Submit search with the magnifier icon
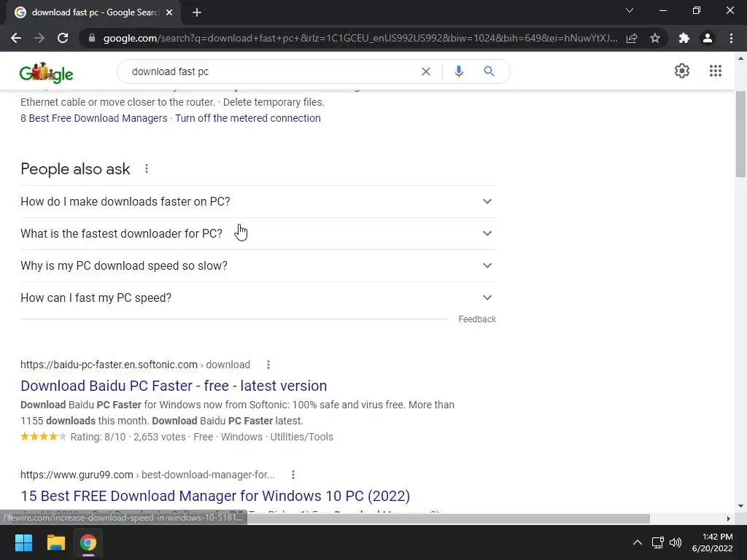Viewport: 747px width, 560px height. coord(489,71)
